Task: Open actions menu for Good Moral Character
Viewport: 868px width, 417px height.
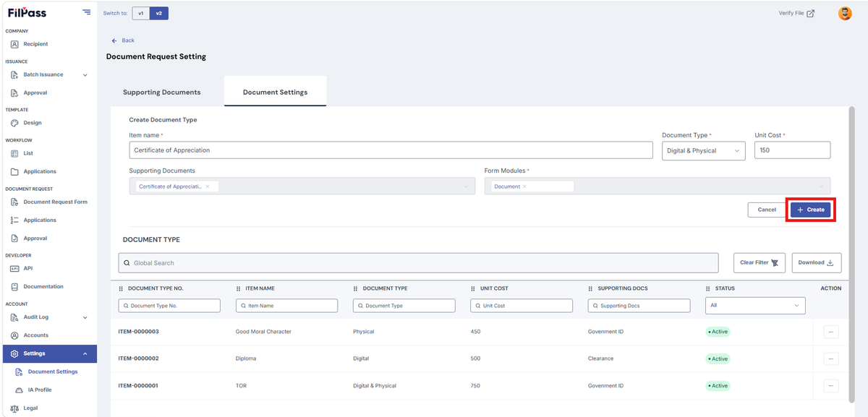Action: [x=831, y=332]
